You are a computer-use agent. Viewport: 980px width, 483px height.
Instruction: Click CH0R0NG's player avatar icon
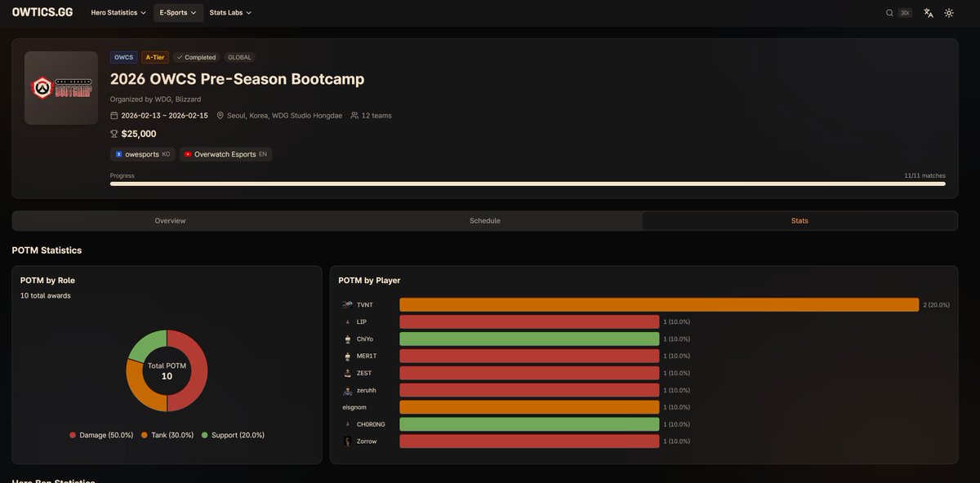pos(347,424)
